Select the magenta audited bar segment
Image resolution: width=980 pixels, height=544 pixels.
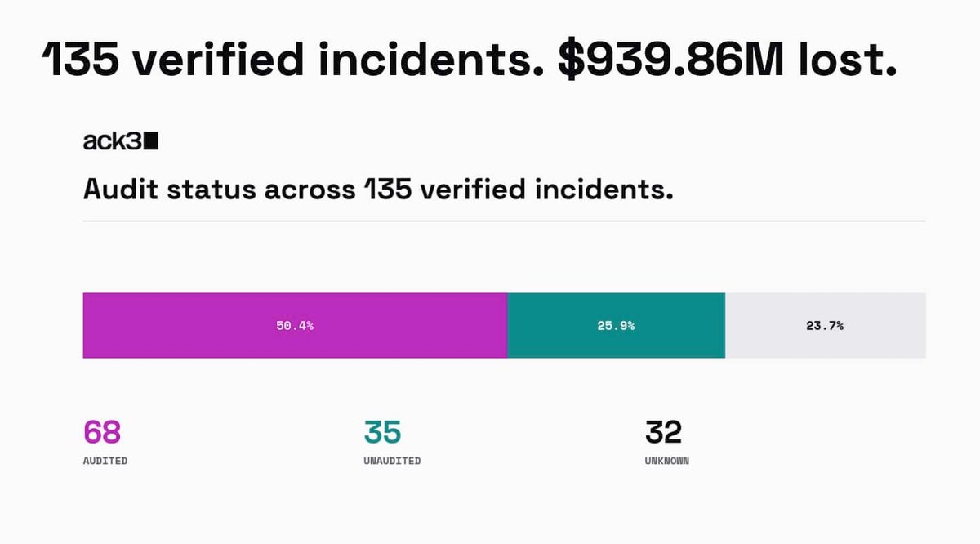(295, 325)
